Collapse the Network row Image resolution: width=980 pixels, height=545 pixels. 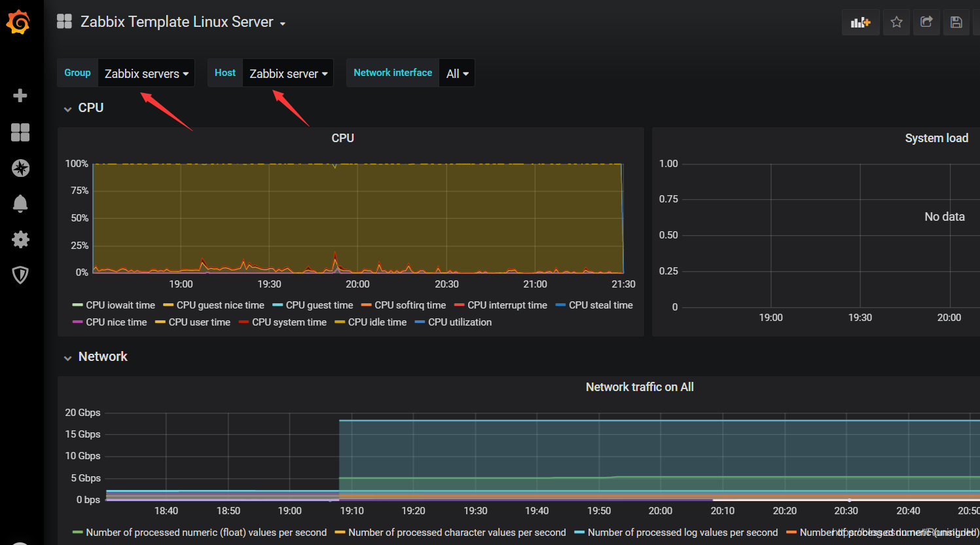click(x=95, y=357)
